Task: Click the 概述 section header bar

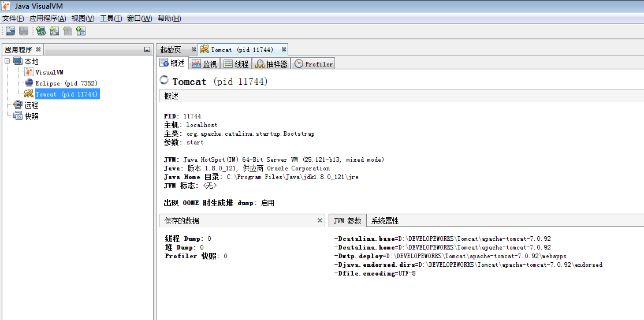Action: pos(401,96)
